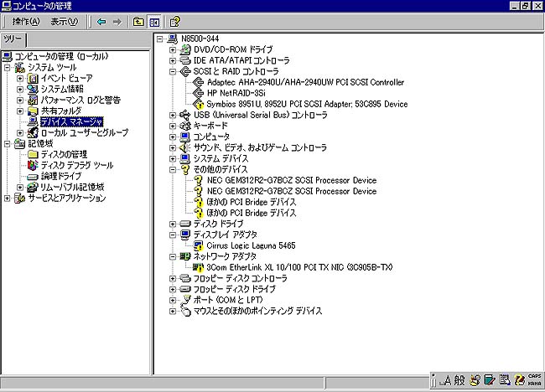
Task: Collapse the その他のデバイス node
Action: 173,169
